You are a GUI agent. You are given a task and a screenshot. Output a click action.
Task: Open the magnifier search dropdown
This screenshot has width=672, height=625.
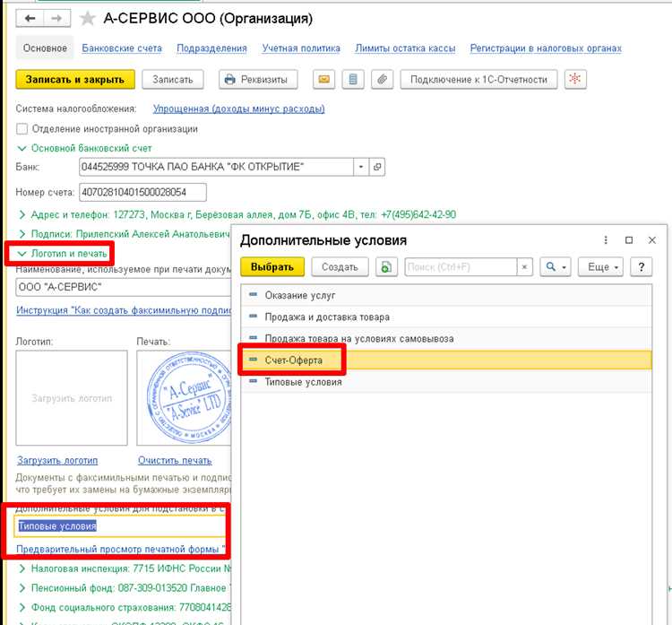coord(556,267)
